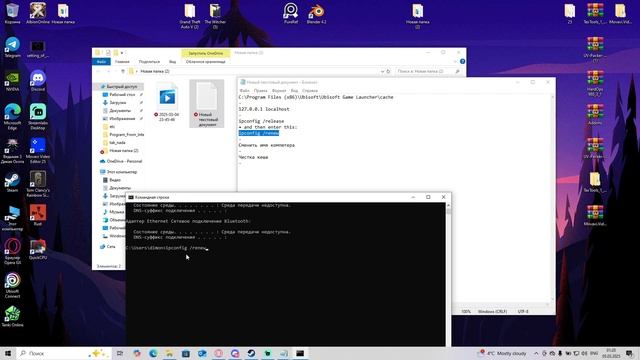Click the Explorer help question-mark icon
The image size is (640, 360).
click(x=462, y=61)
